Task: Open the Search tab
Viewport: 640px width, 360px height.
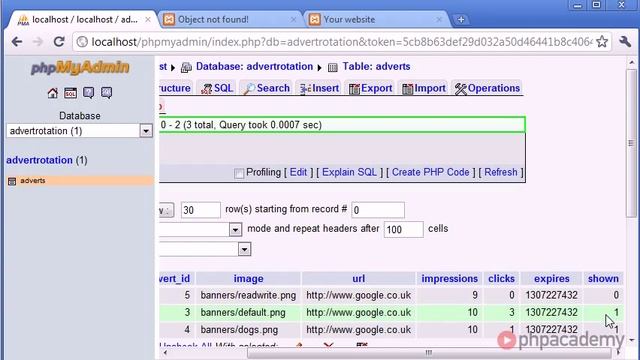Action: click(x=267, y=88)
